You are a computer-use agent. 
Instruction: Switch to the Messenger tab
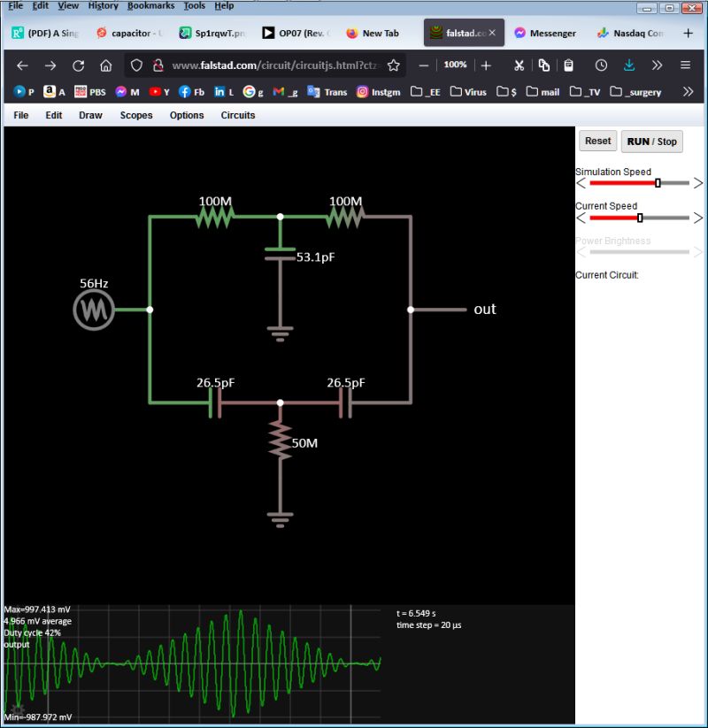546,33
